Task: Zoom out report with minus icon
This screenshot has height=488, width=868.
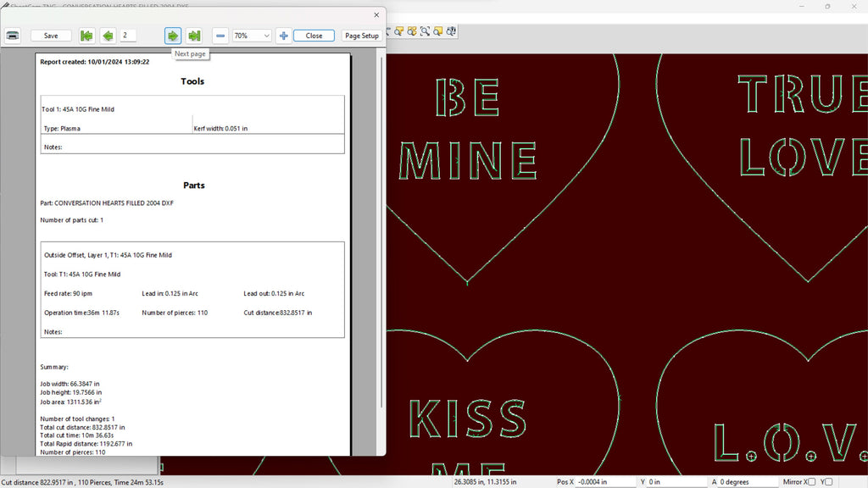Action: point(220,36)
